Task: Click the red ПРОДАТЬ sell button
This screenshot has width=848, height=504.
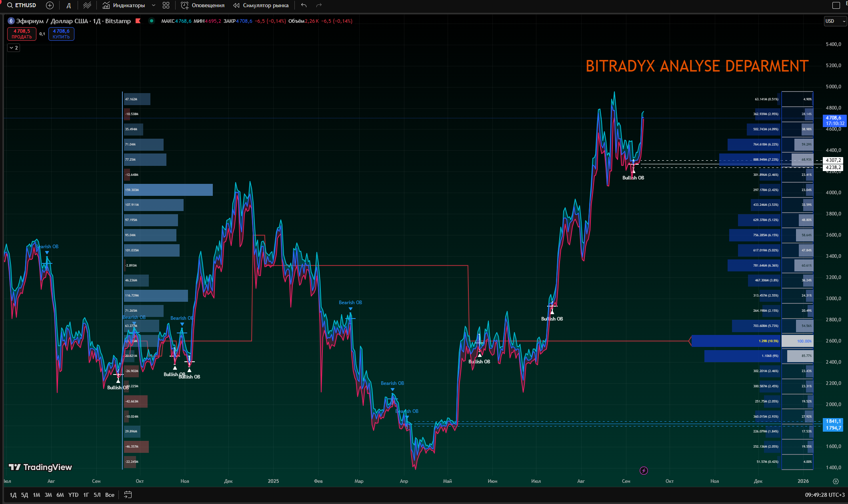Action: 22,34
